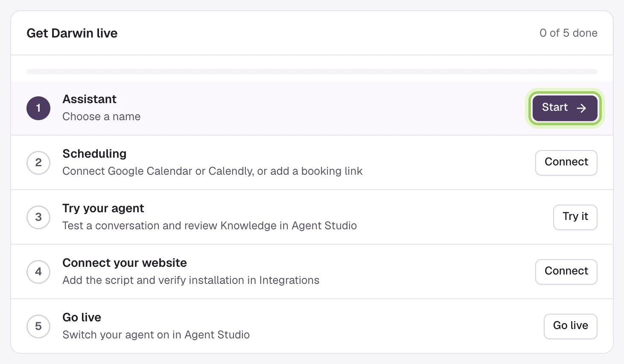Click the setup progress bar
Screen dimensions: 624x364
(312, 72)
